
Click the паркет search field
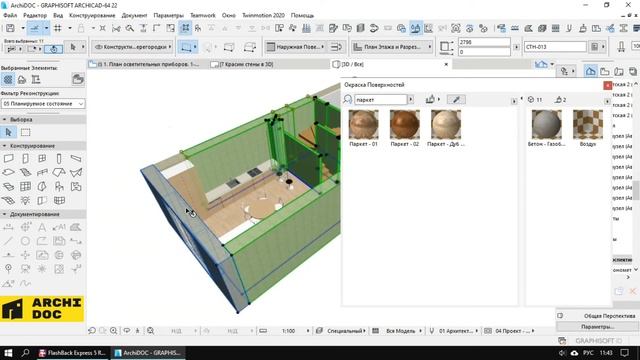point(380,100)
